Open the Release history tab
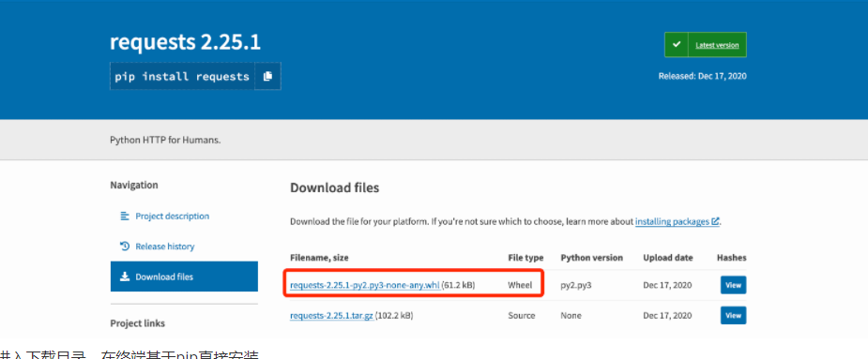Screen dimensions: 868x359 165,247
